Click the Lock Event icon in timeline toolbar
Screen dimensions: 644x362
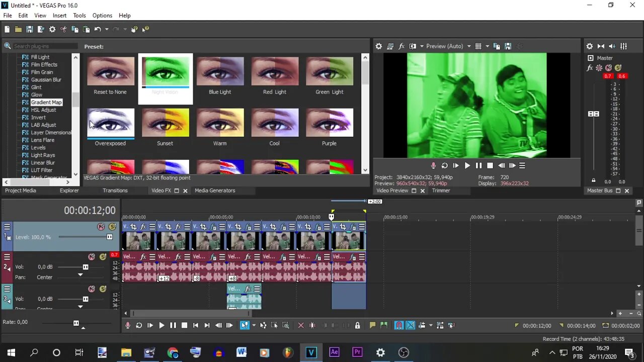pos(357,325)
